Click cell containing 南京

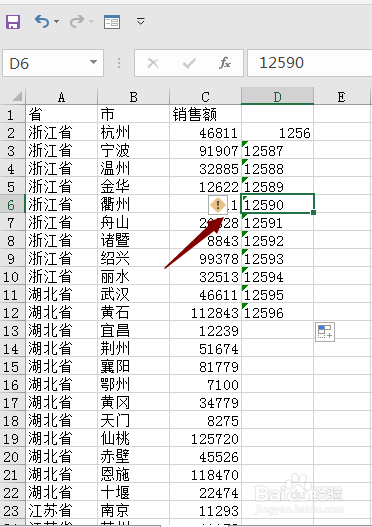(x=133, y=511)
